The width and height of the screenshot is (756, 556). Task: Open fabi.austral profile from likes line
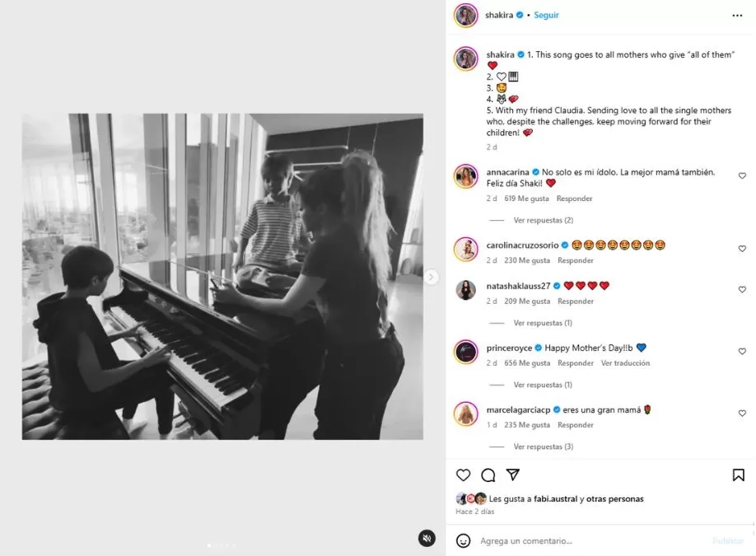click(555, 498)
